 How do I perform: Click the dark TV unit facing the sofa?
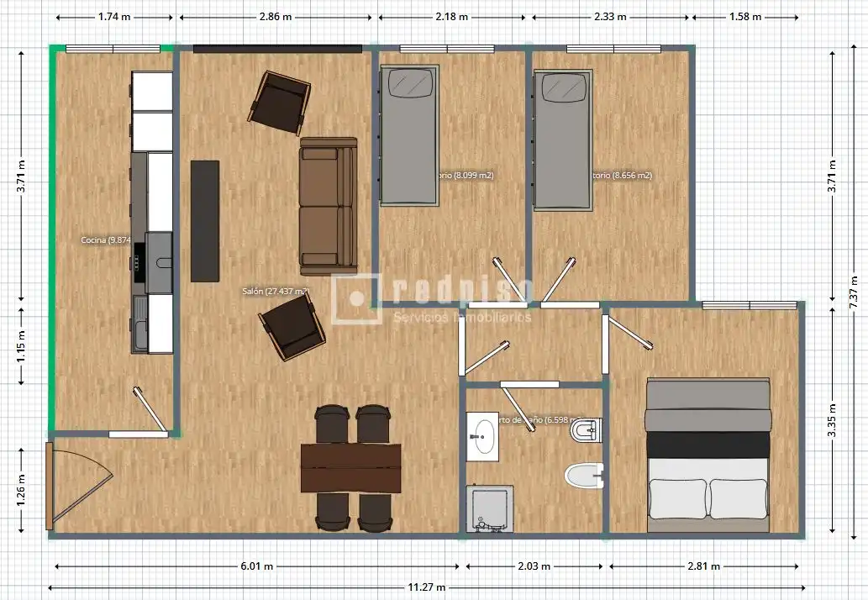(205, 221)
